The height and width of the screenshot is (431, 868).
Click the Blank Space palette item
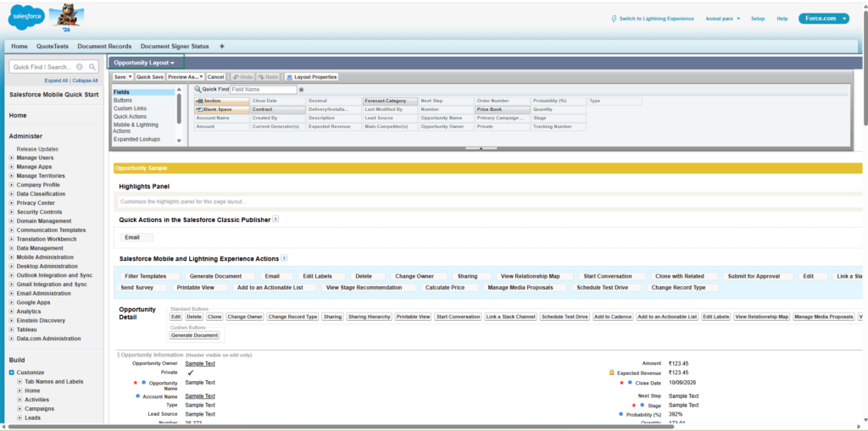[221, 109]
